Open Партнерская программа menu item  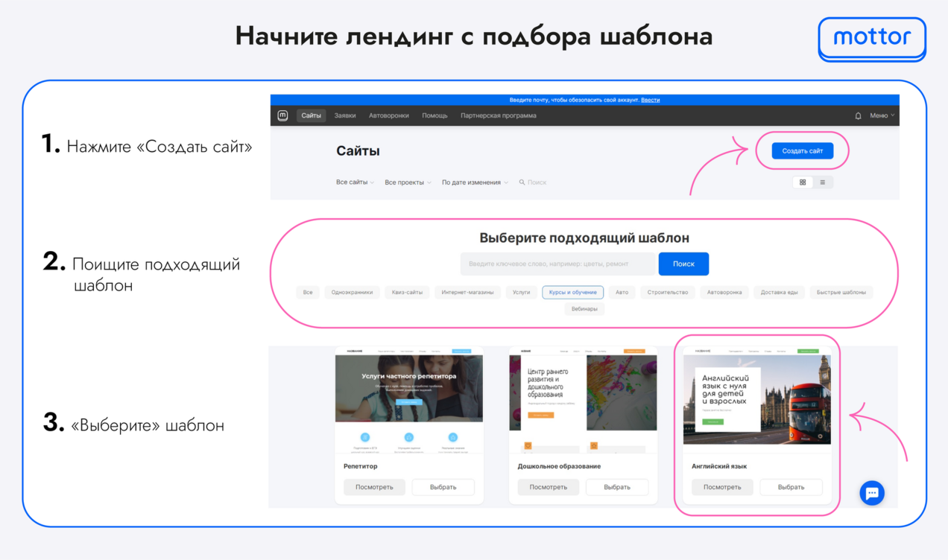[x=499, y=115]
